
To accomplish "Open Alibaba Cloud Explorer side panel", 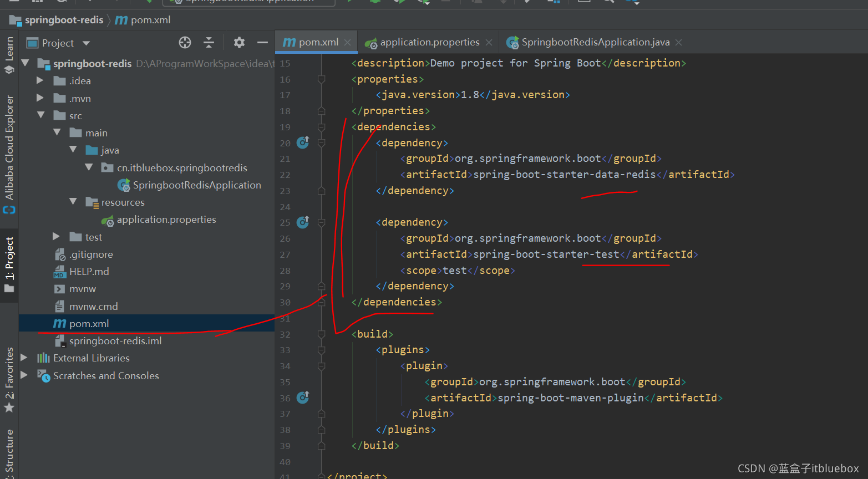I will pyautogui.click(x=9, y=154).
